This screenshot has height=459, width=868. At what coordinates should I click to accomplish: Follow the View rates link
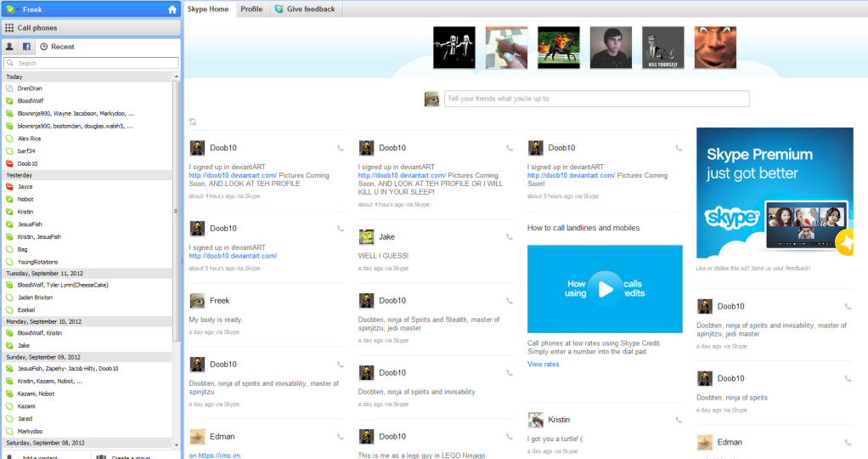(543, 364)
